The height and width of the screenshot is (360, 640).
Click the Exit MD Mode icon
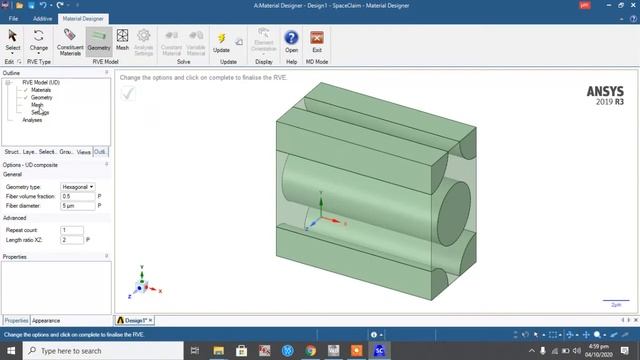(x=317, y=38)
